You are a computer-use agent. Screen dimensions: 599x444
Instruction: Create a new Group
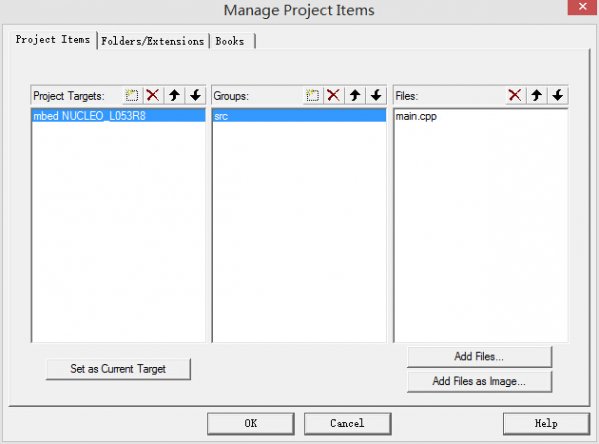click(312, 95)
